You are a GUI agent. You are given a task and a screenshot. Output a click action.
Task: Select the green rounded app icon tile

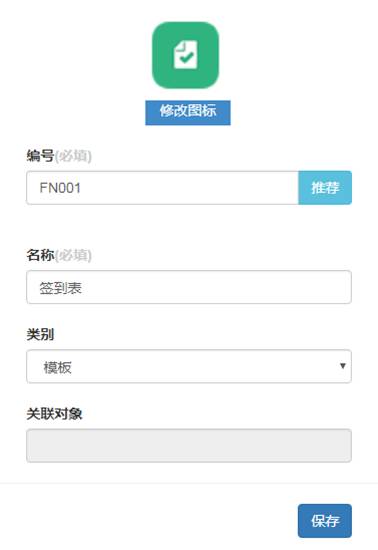tap(185, 55)
